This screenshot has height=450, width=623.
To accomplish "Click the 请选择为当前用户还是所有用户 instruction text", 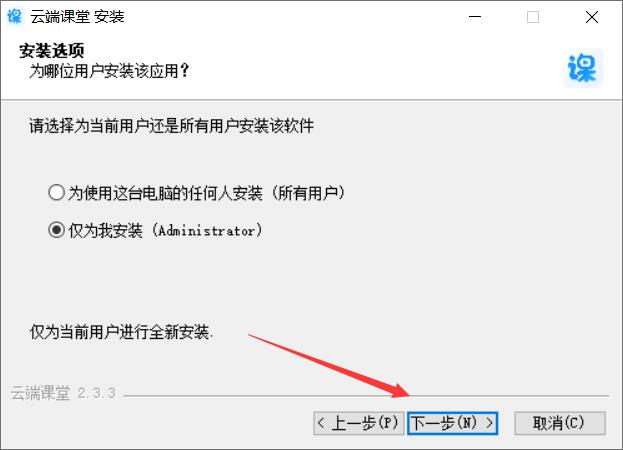I will click(172, 126).
